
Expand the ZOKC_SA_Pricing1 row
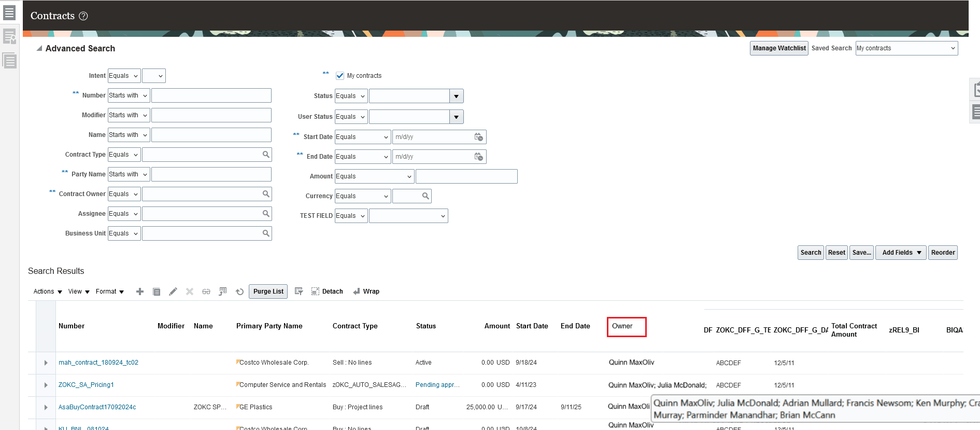pyautogui.click(x=46, y=385)
